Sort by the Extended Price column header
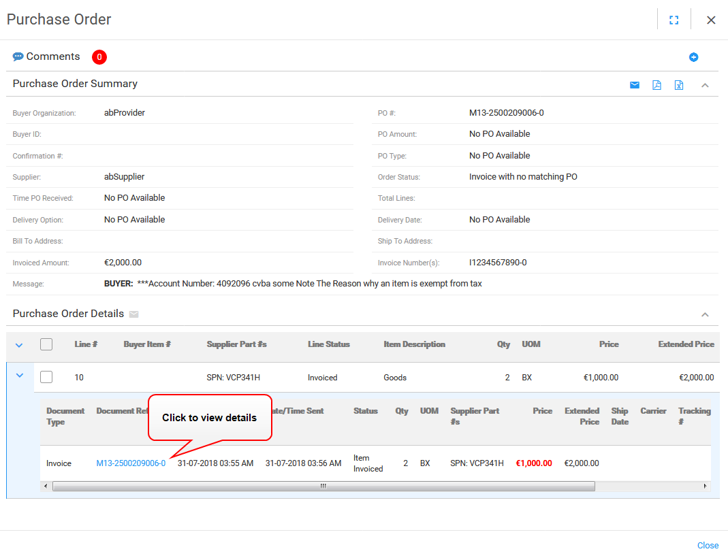The width and height of the screenshot is (728, 560). tap(686, 344)
